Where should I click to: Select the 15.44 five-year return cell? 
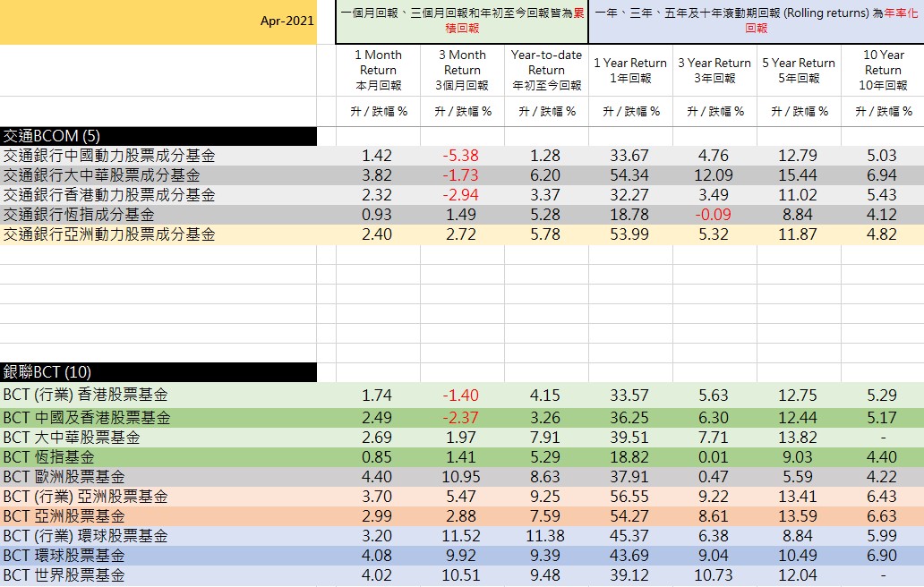(x=797, y=175)
